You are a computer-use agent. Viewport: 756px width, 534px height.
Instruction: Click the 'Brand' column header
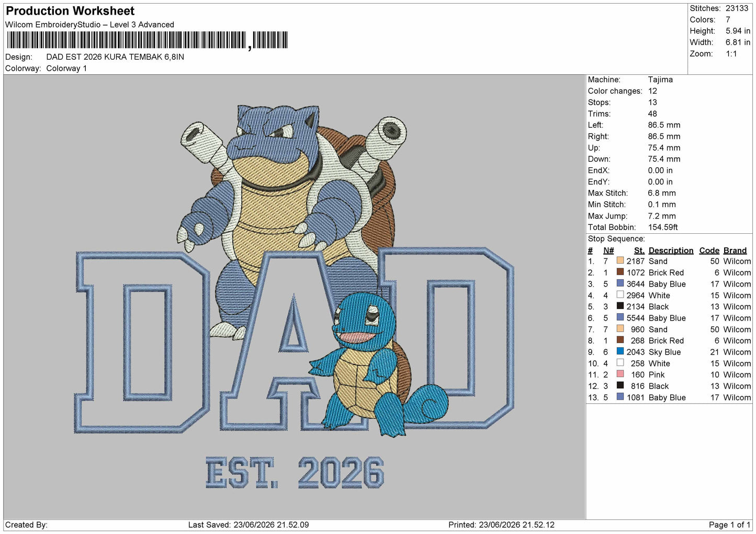pyautogui.click(x=735, y=251)
